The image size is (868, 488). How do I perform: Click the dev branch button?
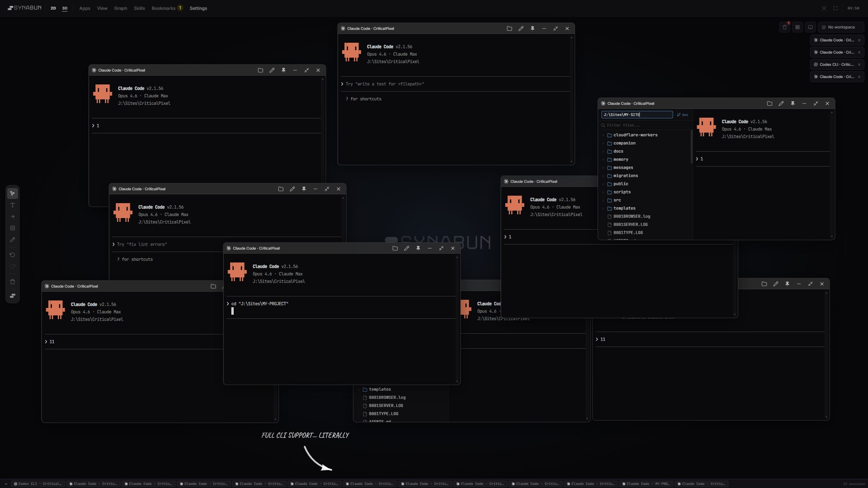(682, 115)
